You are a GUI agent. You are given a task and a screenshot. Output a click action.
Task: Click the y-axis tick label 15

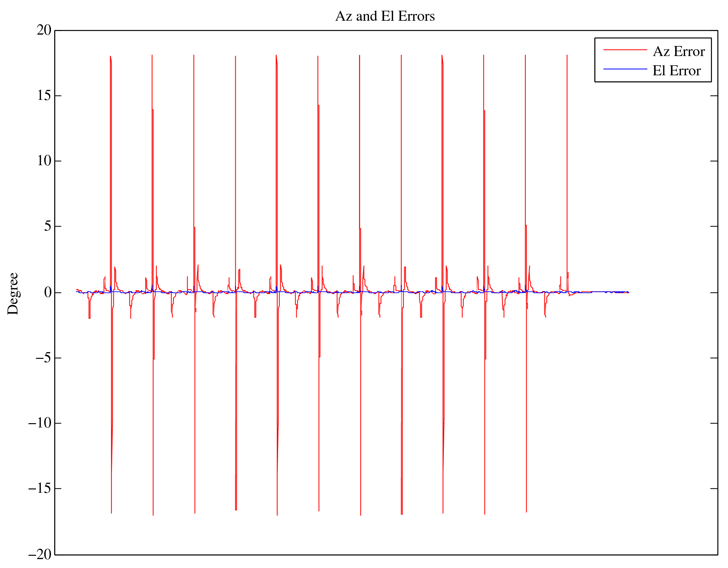coord(44,96)
